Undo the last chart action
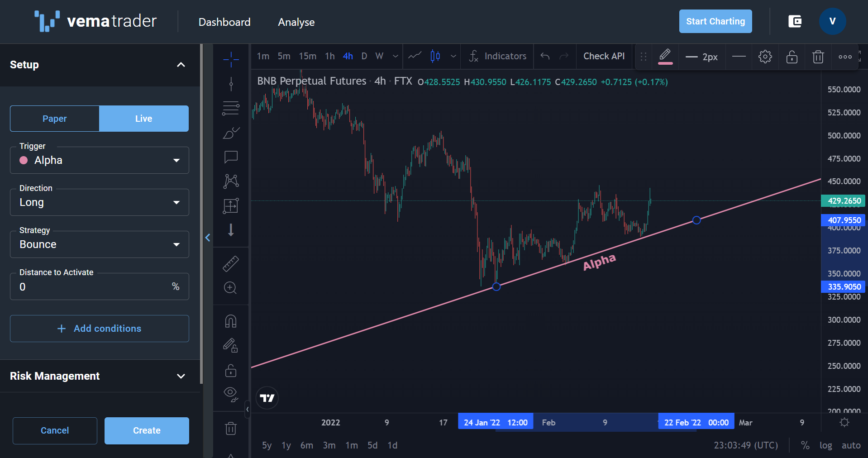The image size is (868, 458). (x=545, y=56)
